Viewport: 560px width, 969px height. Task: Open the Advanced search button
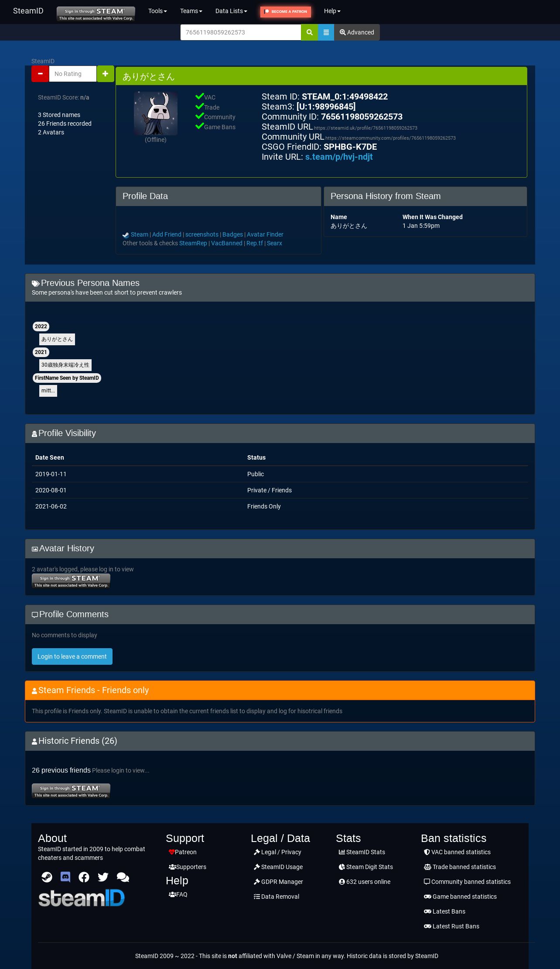point(357,32)
